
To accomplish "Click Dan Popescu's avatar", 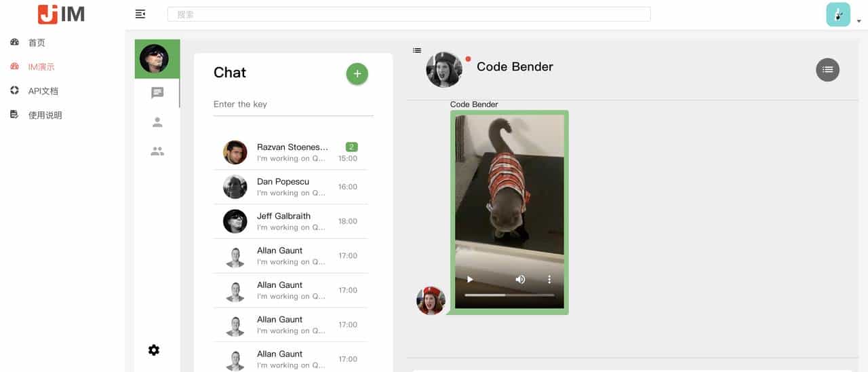I will (235, 187).
